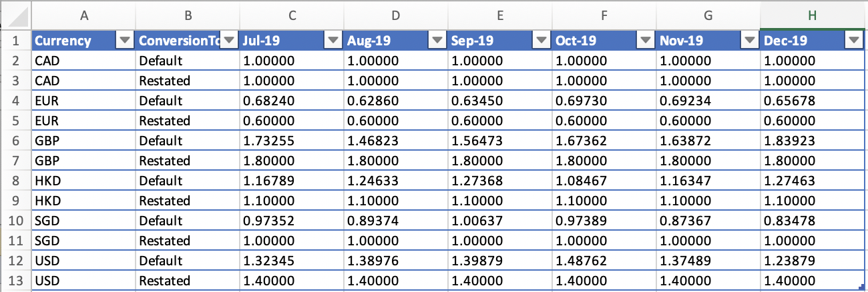This screenshot has width=868, height=292.
Task: Open the ConversionTo column filter arrow
Action: click(x=229, y=41)
